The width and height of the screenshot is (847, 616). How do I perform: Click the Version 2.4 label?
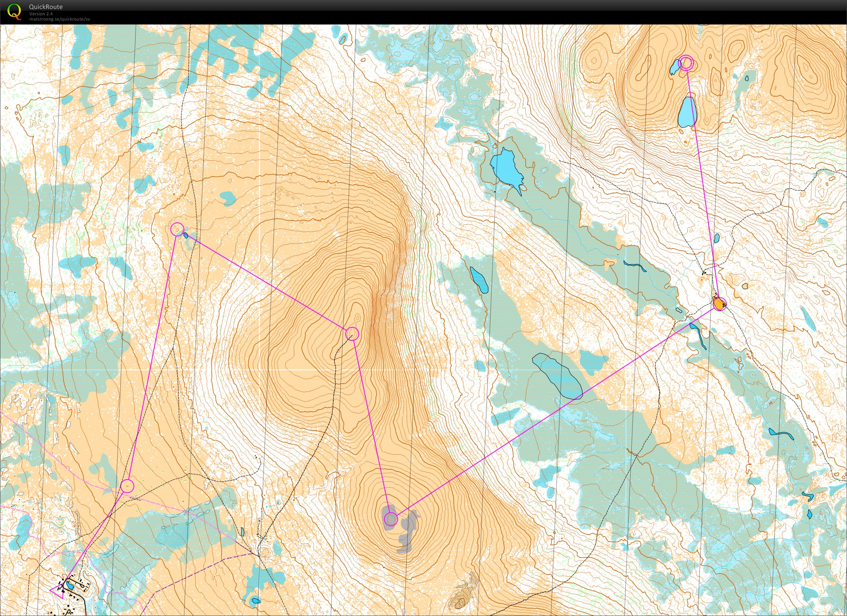[x=41, y=14]
